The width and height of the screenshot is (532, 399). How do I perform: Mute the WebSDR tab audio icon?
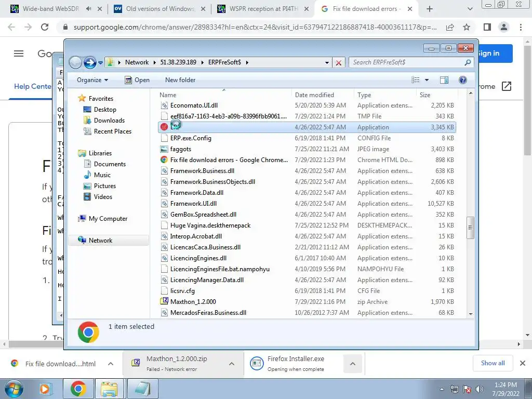tap(88, 9)
